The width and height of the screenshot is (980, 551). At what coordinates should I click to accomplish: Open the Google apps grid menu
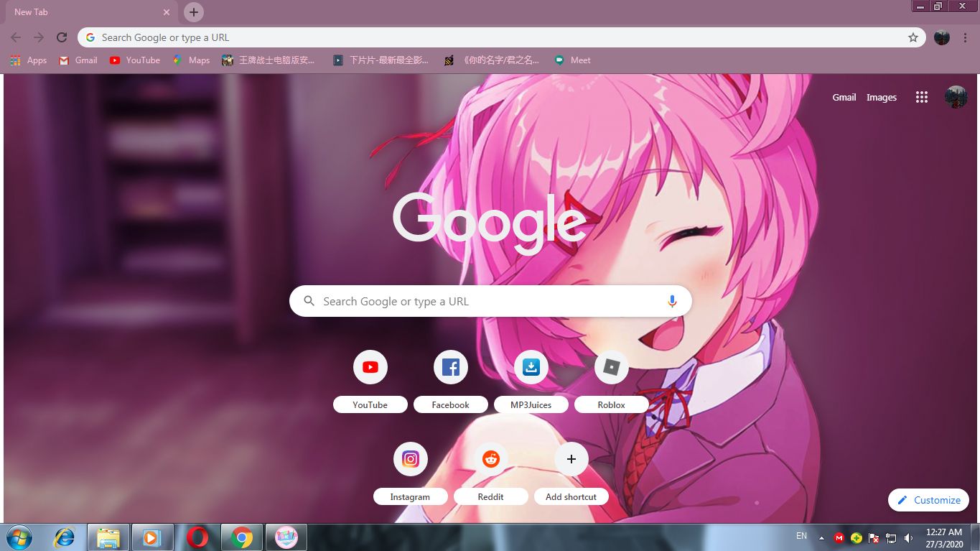(x=921, y=97)
